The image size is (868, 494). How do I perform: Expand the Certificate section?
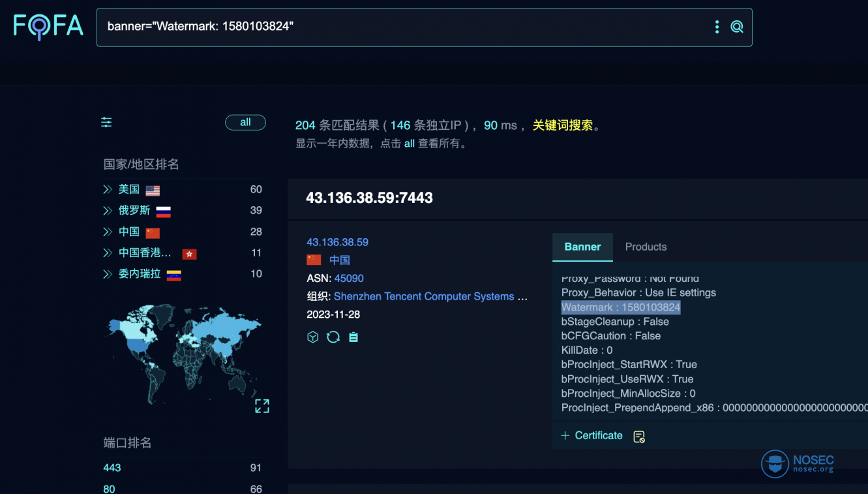[x=591, y=436]
